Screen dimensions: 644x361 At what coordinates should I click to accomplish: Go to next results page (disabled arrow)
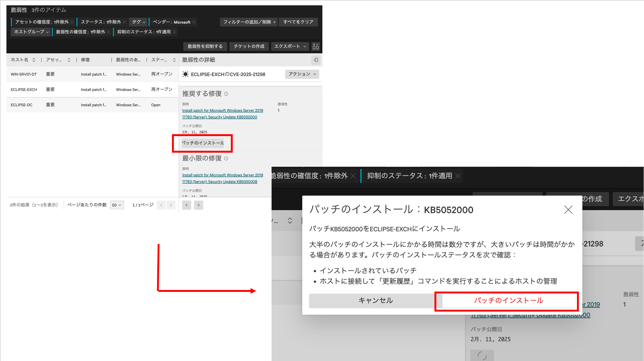point(171,205)
